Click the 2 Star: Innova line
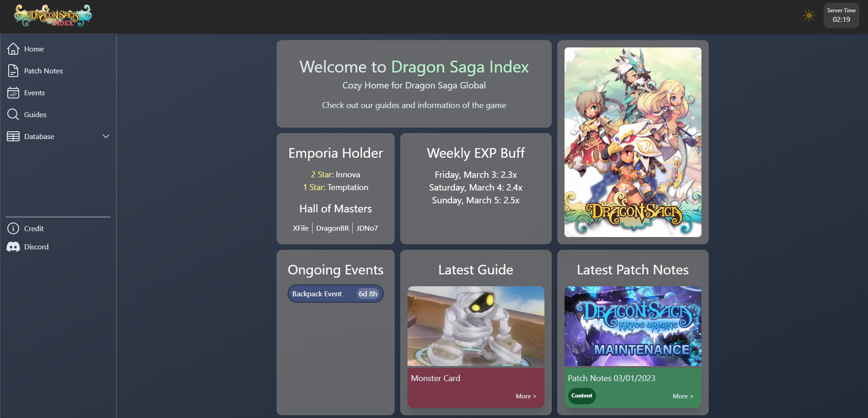868x418 pixels. pyautogui.click(x=335, y=175)
